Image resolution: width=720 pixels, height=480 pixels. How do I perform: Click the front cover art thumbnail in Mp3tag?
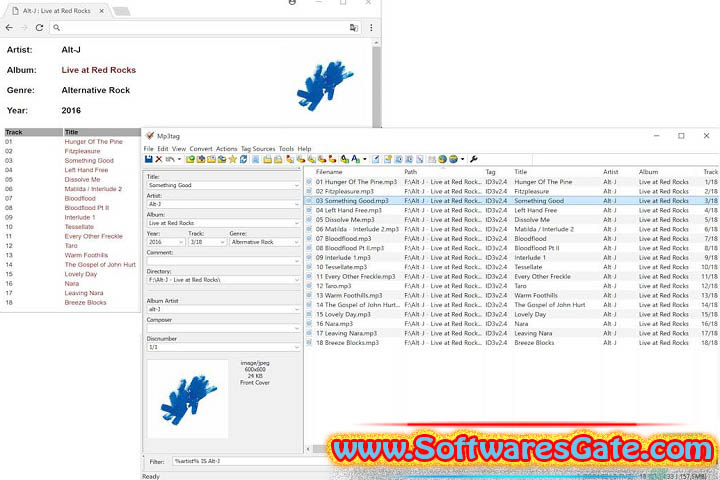[x=187, y=399]
